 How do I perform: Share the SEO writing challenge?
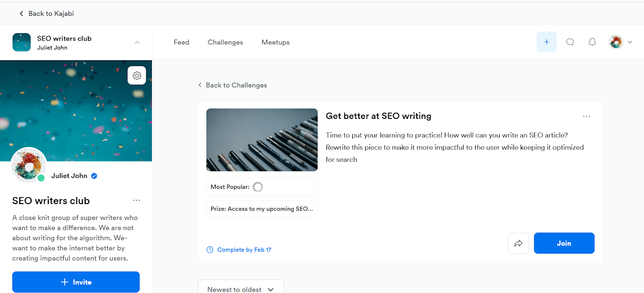coord(518,243)
